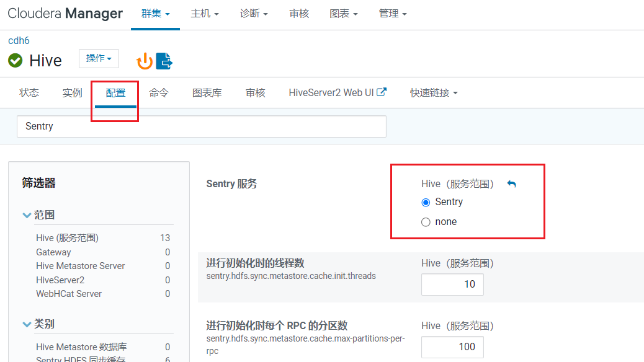644x362 pixels.
Task: Click the init threads value field showing 10
Action: 452,285
